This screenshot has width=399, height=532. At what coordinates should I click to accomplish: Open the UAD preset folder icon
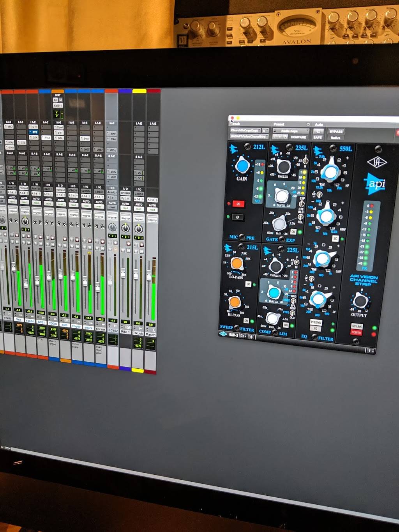click(x=243, y=335)
